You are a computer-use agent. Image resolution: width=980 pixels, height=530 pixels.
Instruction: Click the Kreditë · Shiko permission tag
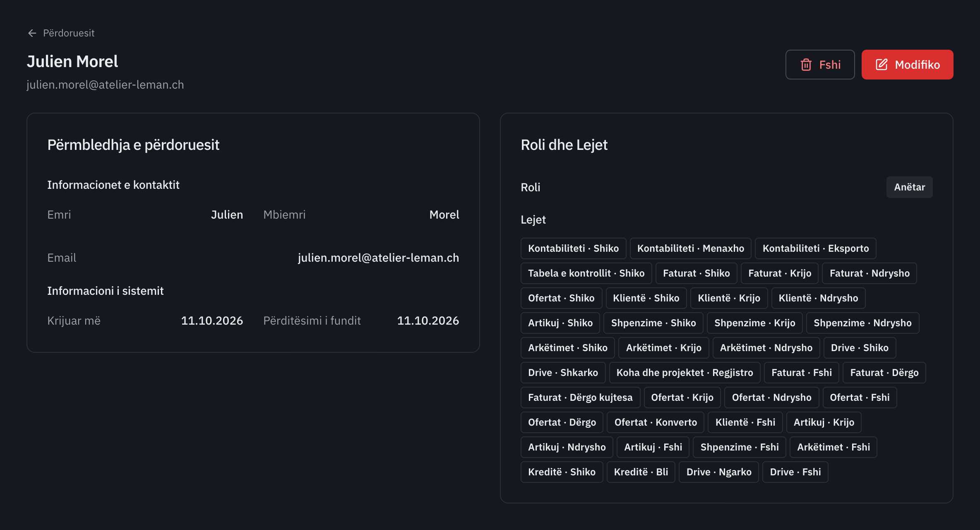[x=562, y=472]
